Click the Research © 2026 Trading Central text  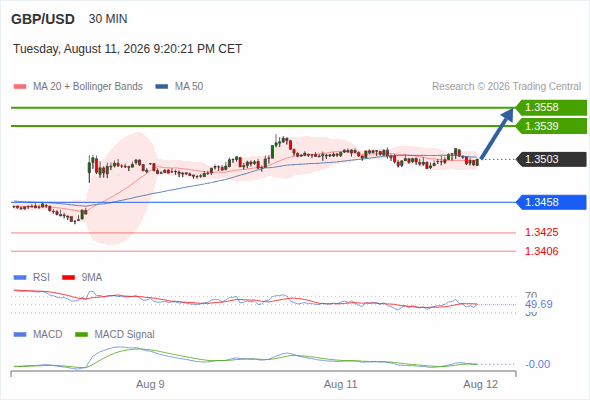506,87
